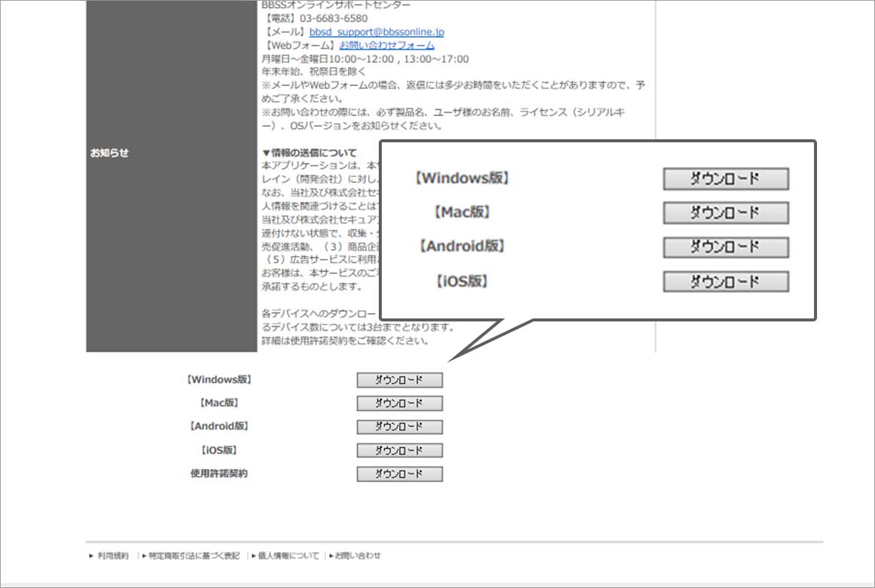Click the 【Android版】 label in lower page list

[218, 426]
